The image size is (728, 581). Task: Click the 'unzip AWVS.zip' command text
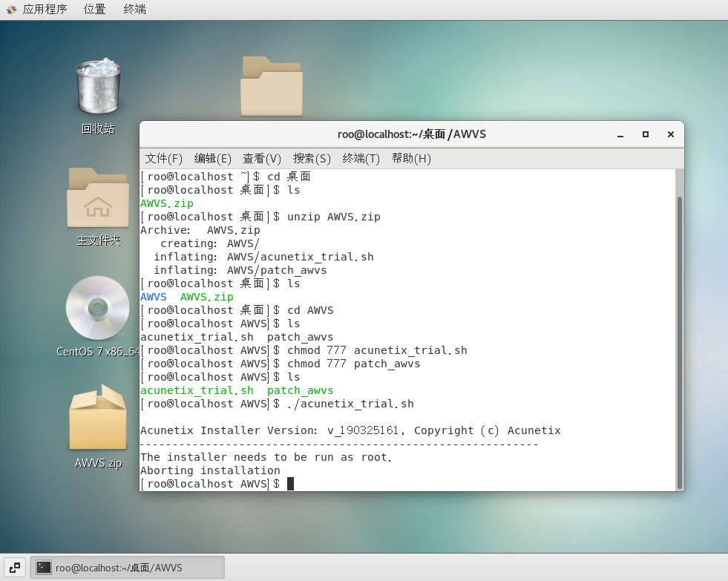click(x=334, y=217)
